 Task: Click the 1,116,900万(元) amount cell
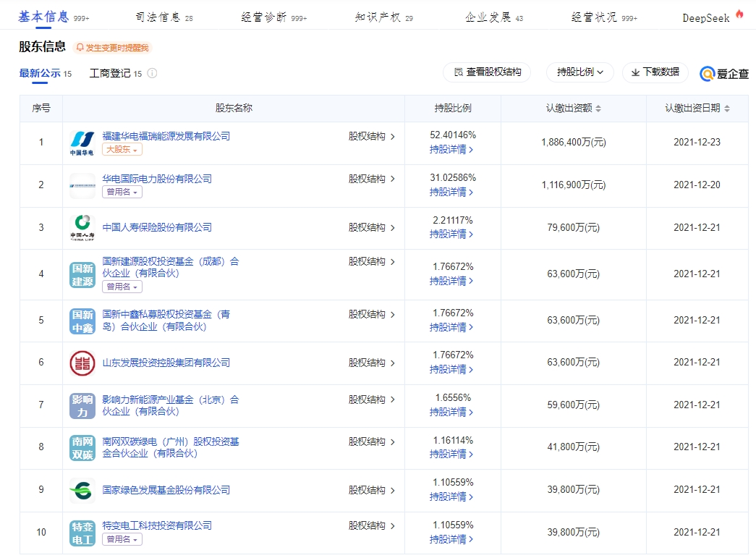point(573,185)
